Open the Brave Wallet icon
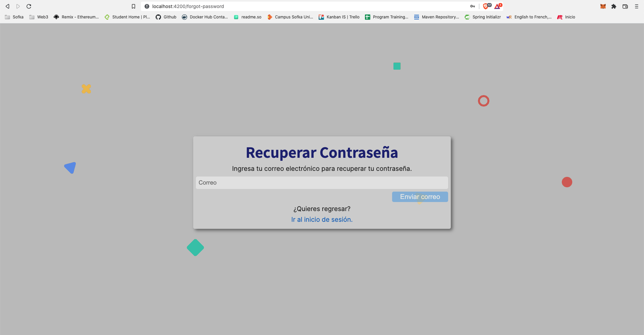The width and height of the screenshot is (644, 335). coord(625,6)
